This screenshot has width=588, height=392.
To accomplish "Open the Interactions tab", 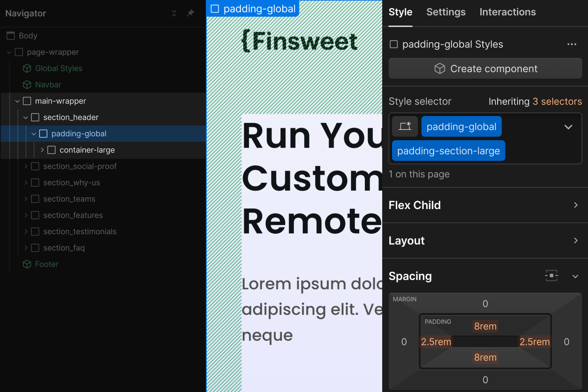I will (x=508, y=12).
